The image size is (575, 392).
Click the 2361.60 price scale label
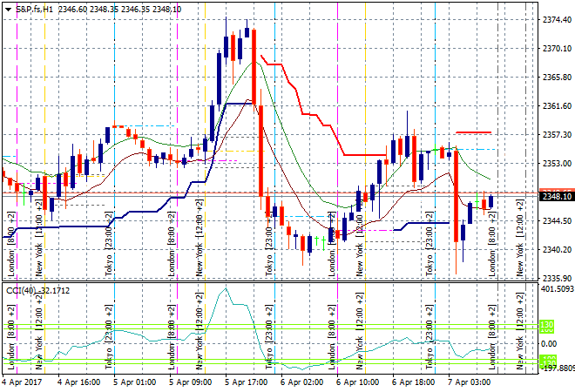coord(556,105)
